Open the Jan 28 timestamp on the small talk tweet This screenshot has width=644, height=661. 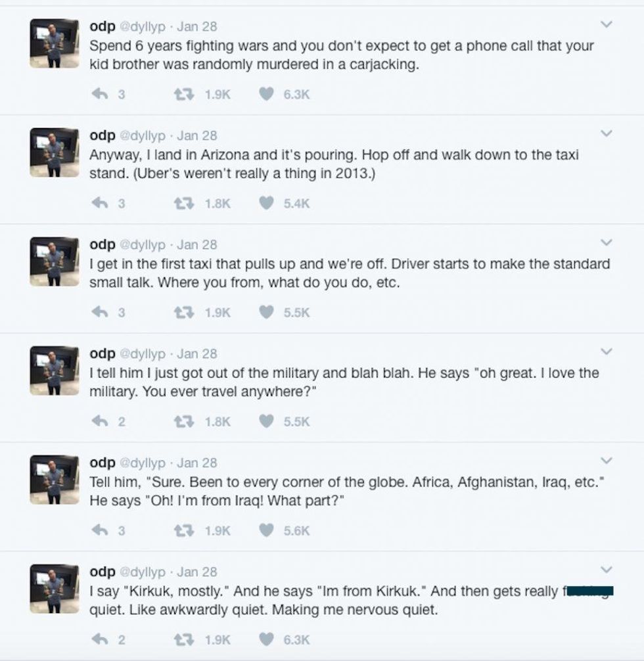pyautogui.click(x=197, y=244)
